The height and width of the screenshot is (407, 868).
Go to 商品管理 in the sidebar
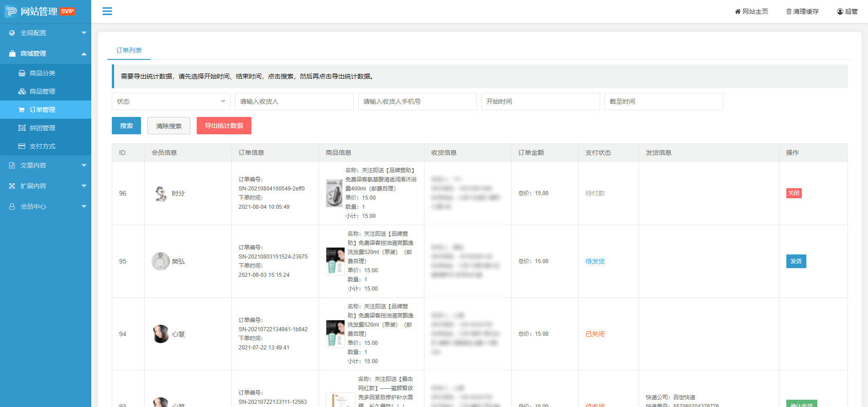pyautogui.click(x=42, y=91)
